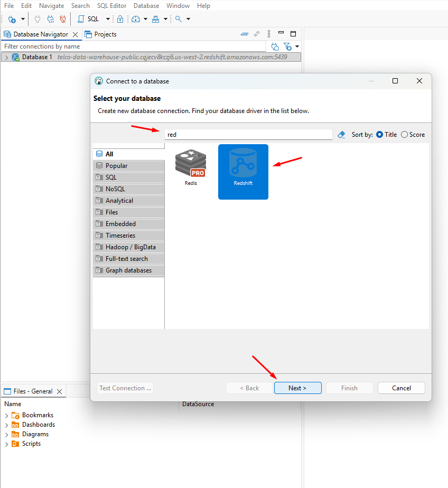
Task: Open the SQL Editor menu
Action: 112,6
